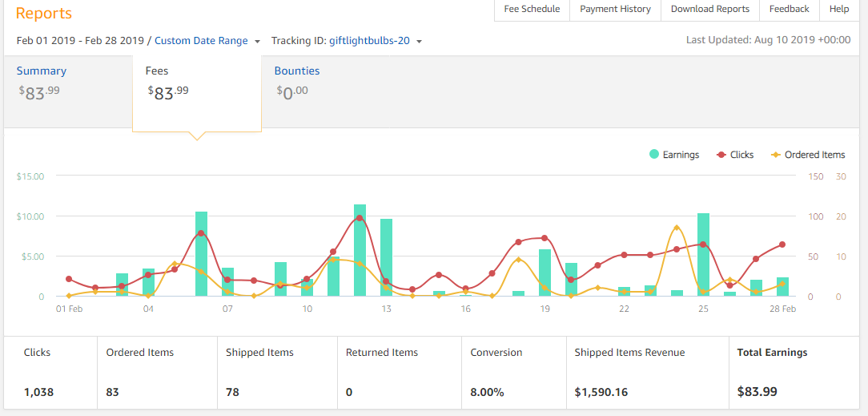Select the Fees tab
This screenshot has height=416, width=868.
[x=157, y=71]
